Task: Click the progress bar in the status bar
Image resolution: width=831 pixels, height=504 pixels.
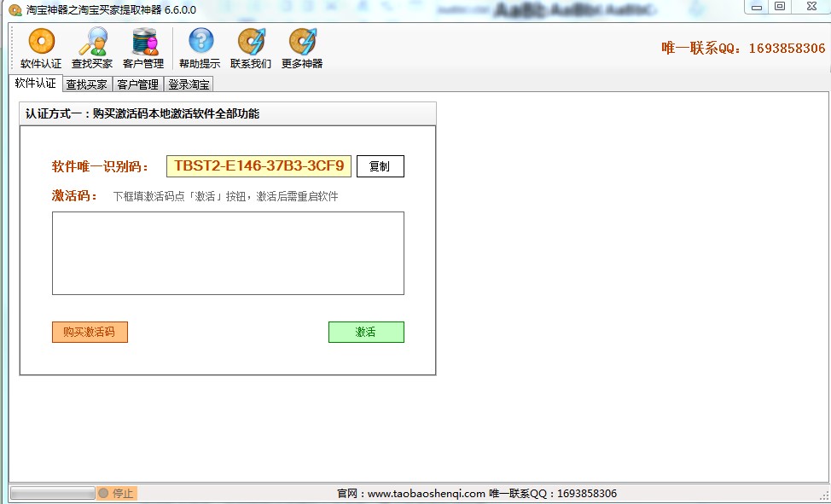Action: point(52,494)
